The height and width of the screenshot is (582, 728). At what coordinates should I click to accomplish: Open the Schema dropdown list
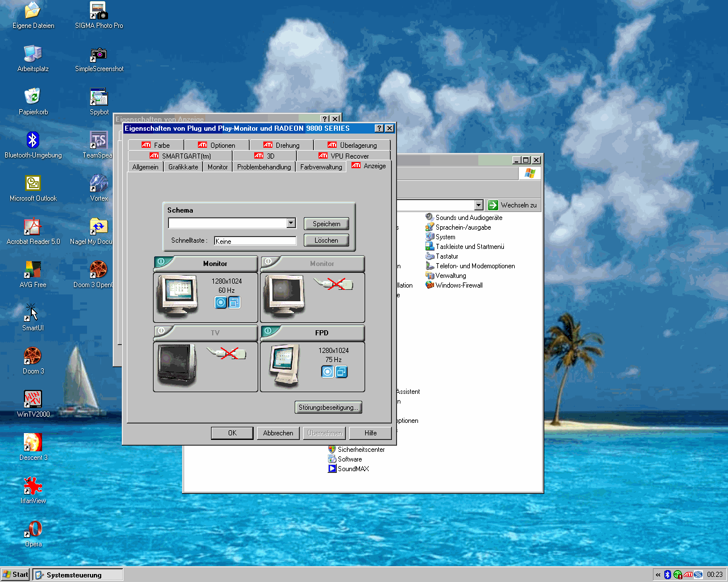291,223
